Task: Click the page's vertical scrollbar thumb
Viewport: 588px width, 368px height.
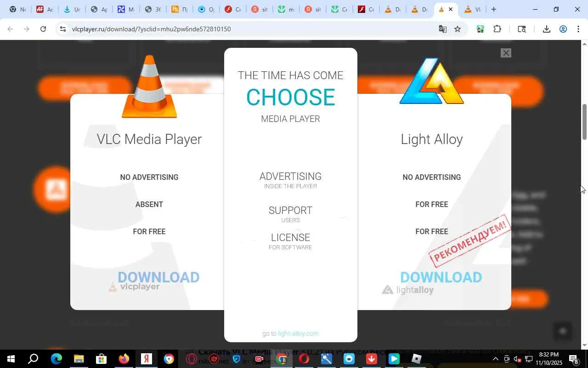Action: point(584,122)
